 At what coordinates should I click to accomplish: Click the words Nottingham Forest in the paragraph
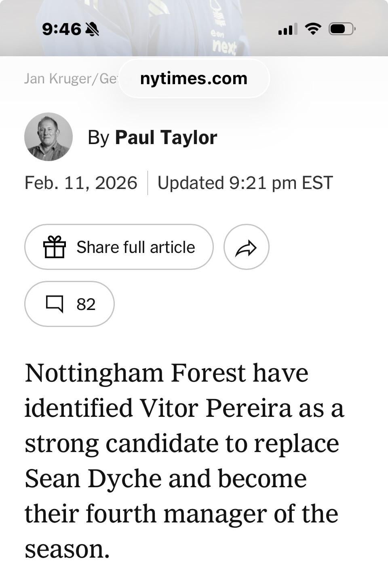coord(135,373)
